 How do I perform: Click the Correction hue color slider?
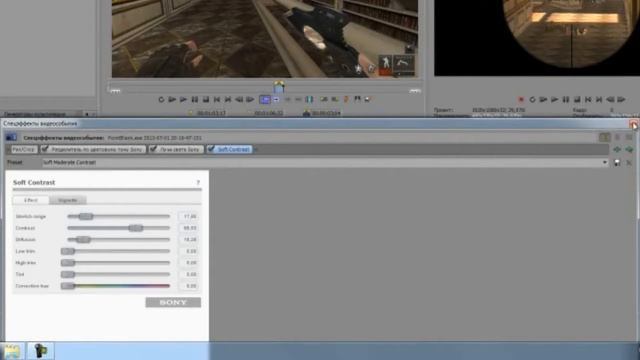[x=116, y=286]
